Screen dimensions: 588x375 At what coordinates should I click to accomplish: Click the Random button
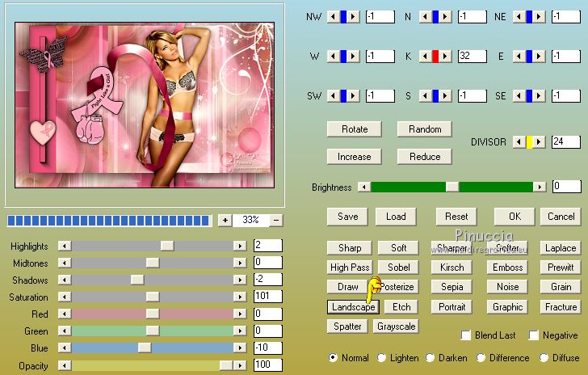pos(425,129)
